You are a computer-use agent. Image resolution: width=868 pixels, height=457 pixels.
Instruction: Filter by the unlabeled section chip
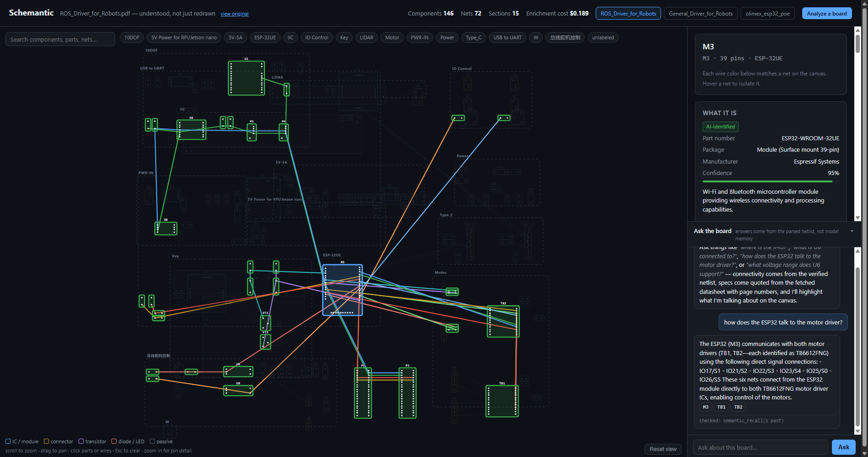click(x=603, y=37)
